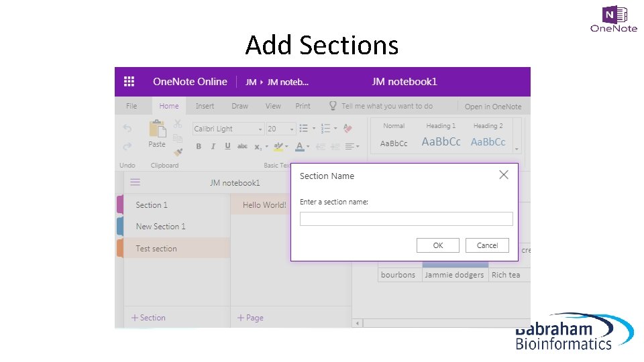Click the horizontal scrollbar left arrow
The height and width of the screenshot is (362, 644).
point(358,323)
